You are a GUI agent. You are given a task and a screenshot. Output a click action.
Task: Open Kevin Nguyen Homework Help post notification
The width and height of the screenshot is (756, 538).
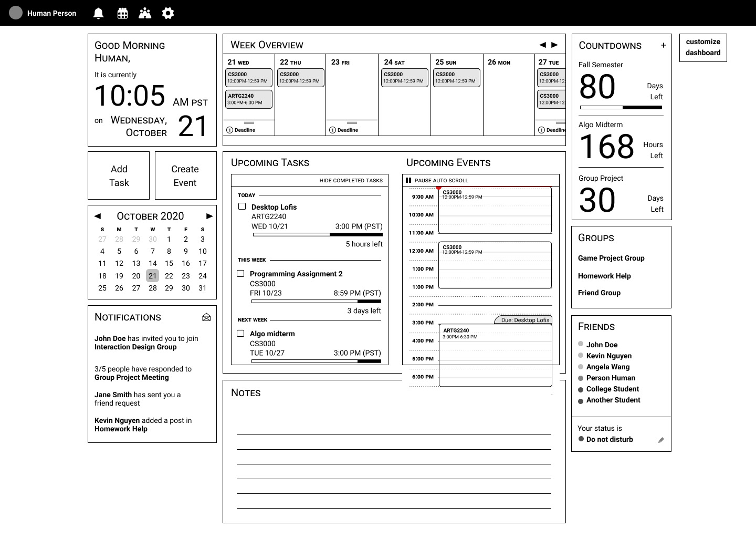[x=143, y=425]
